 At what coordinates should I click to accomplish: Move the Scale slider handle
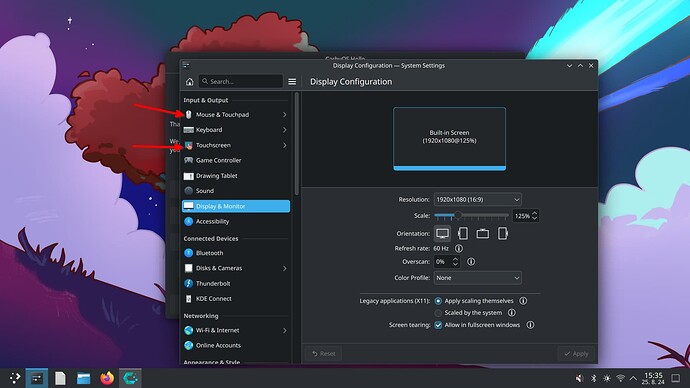point(458,215)
